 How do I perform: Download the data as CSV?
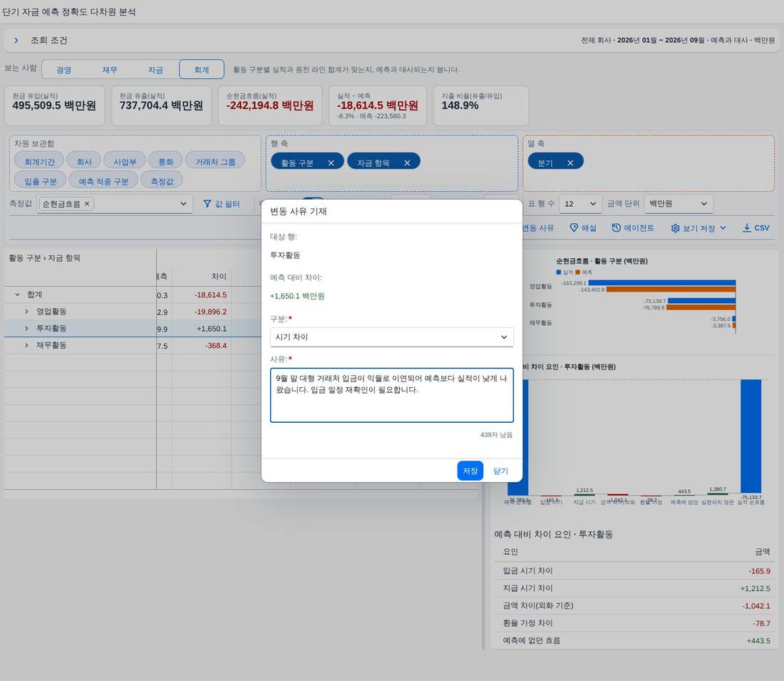755,227
